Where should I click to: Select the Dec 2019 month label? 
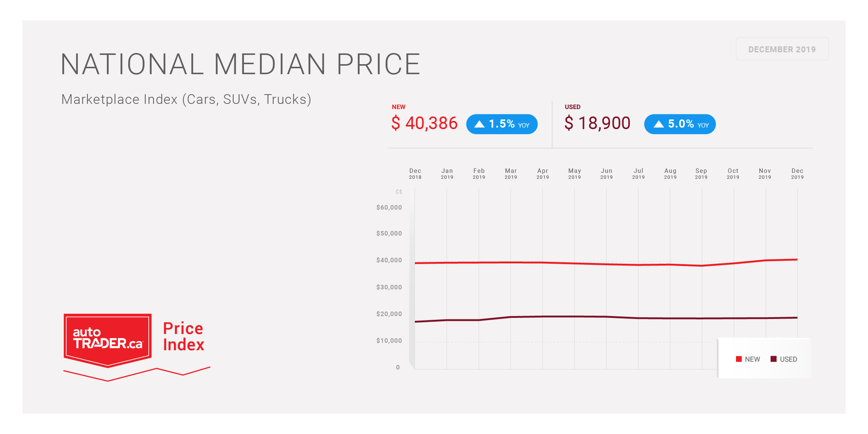pos(797,174)
